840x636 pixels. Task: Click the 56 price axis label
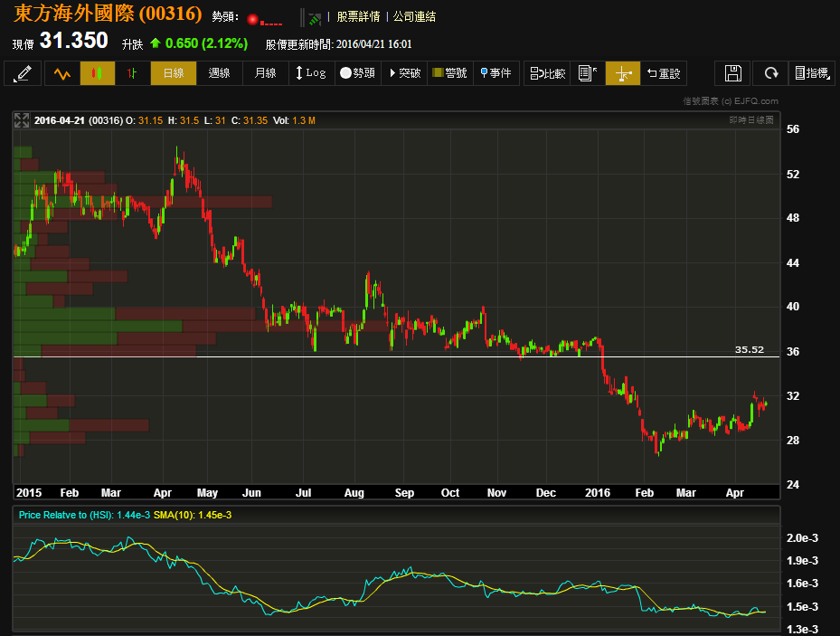click(793, 129)
